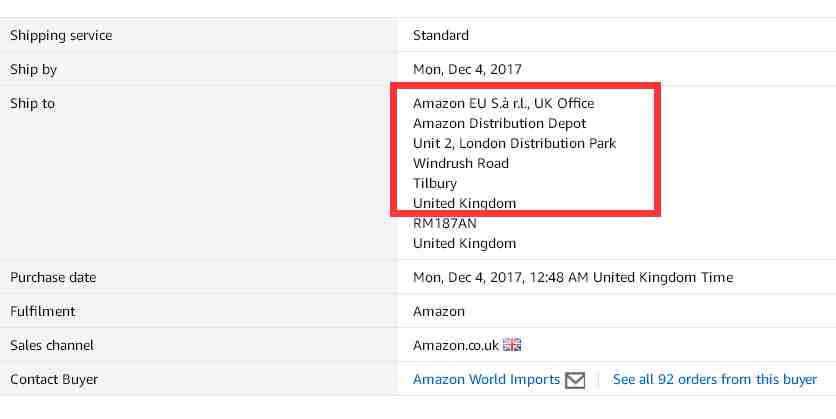The height and width of the screenshot is (419, 836).
Task: Click the envelope icon beside Amazon World Imports
Action: (x=575, y=380)
